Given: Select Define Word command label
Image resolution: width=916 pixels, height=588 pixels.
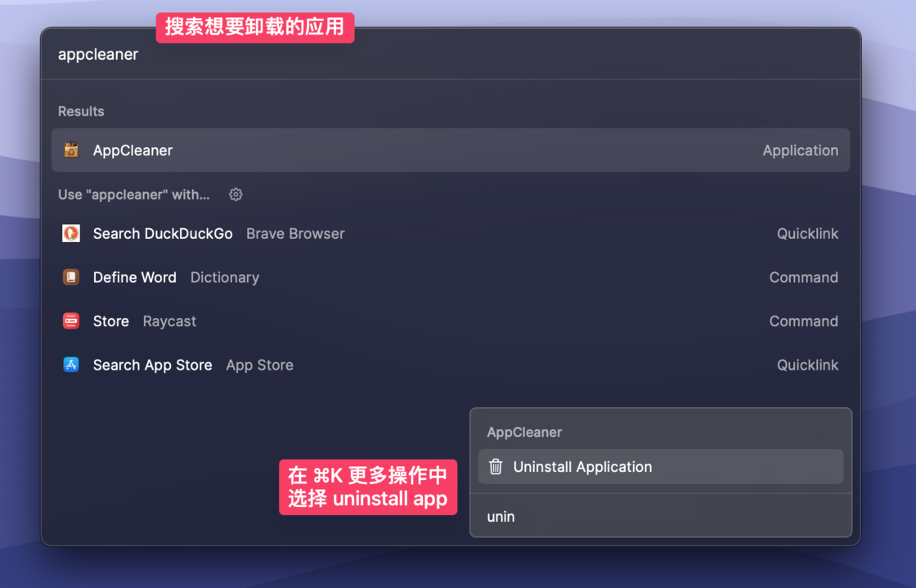Looking at the screenshot, I should click(x=134, y=277).
